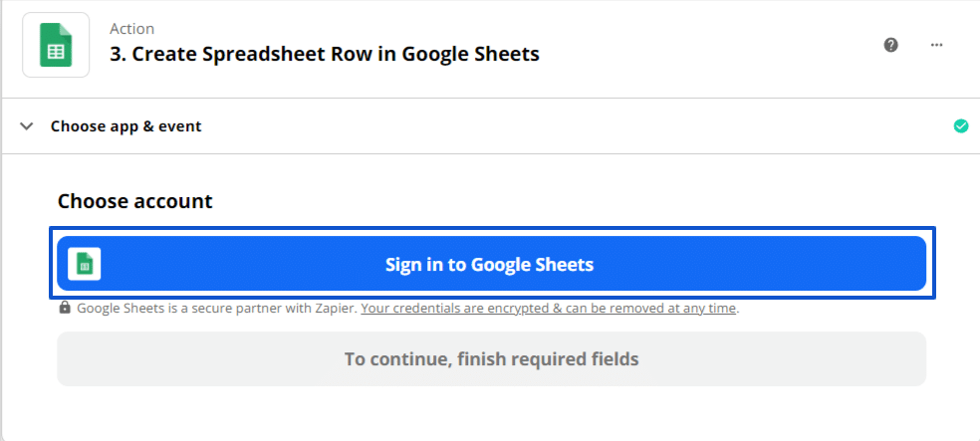Click the step number '3.' in the title

coord(119,54)
